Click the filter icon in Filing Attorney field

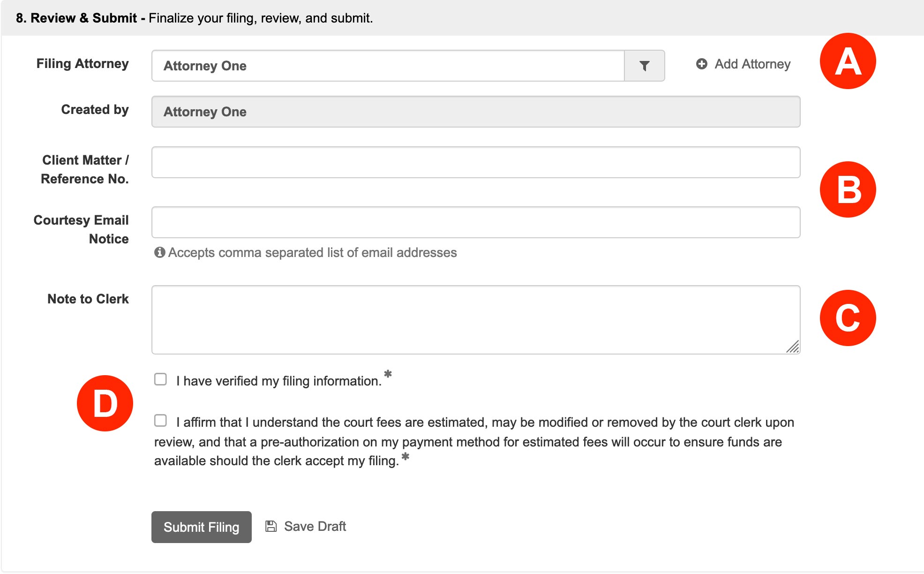click(644, 66)
